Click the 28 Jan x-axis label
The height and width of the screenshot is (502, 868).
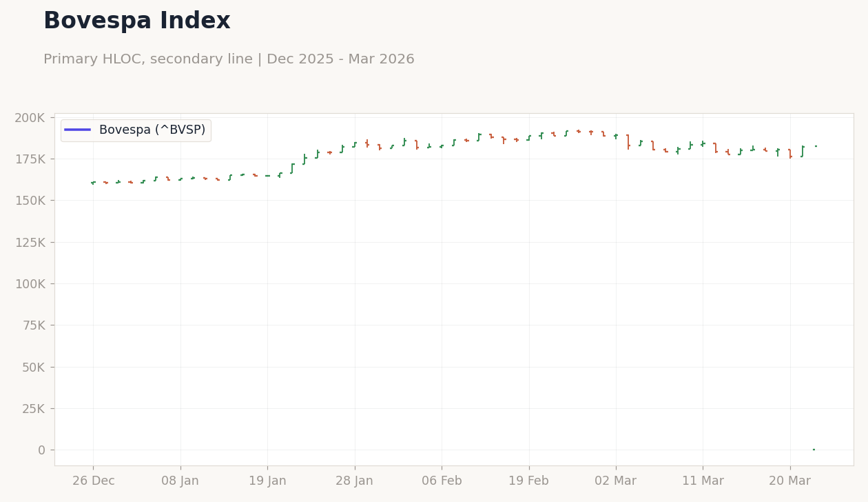coord(355,481)
